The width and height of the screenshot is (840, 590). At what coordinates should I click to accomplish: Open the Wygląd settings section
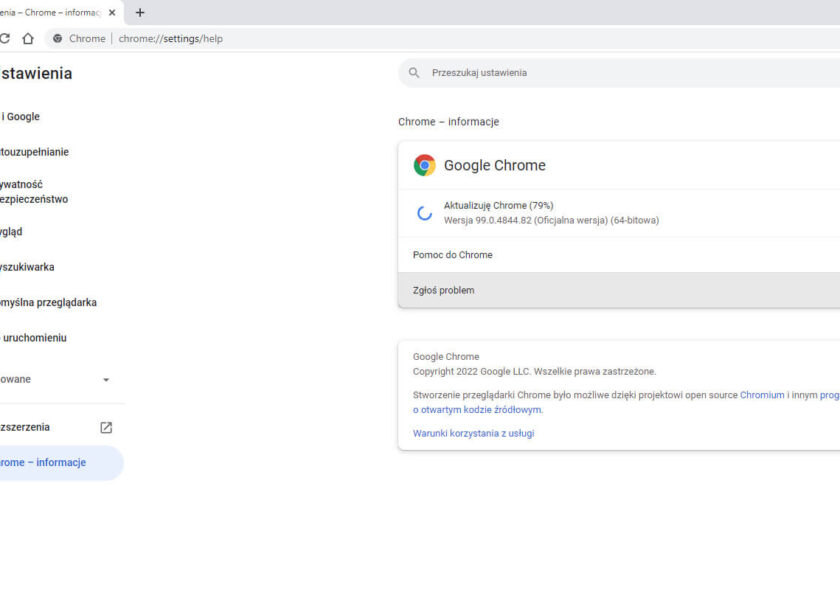pos(11,231)
